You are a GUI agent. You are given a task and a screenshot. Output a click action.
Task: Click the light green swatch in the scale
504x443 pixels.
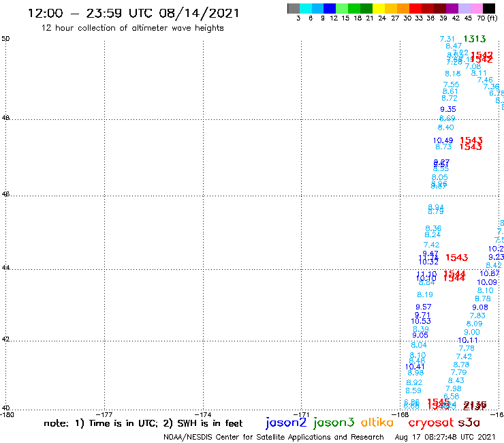(x=342, y=8)
